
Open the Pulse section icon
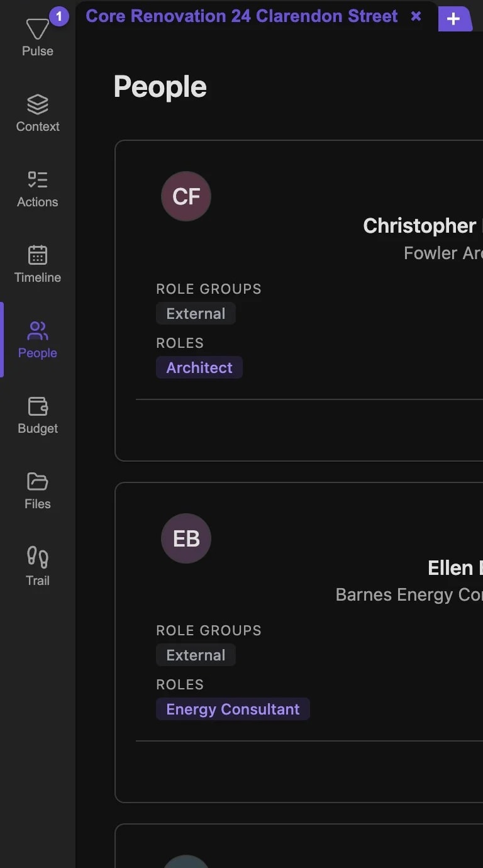point(38,30)
